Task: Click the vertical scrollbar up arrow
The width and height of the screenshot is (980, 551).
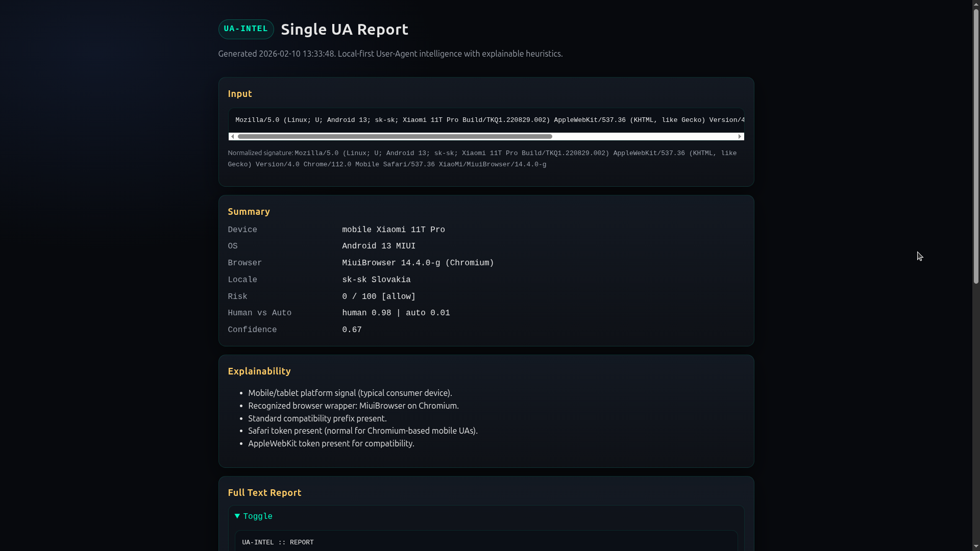Action: [976, 4]
